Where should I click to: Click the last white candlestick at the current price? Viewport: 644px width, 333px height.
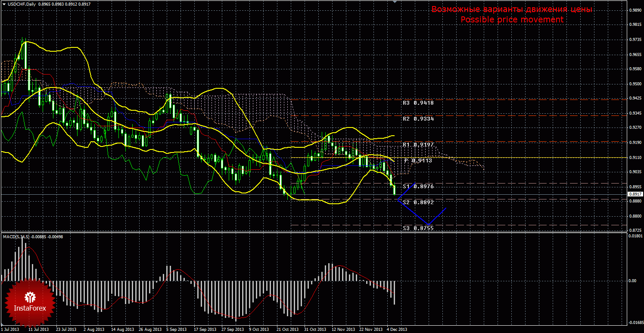394,190
